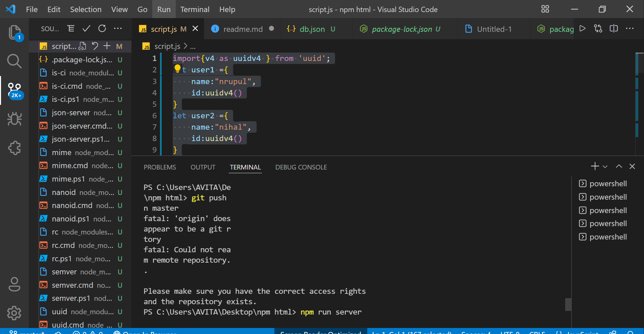Open the Run menu
Screen dimensions: 644x334
click(x=164, y=9)
